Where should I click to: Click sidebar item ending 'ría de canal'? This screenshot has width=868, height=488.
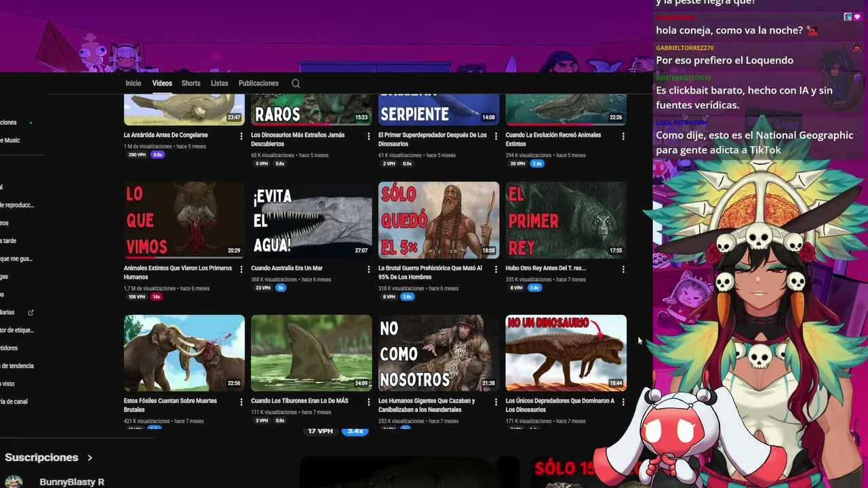14,402
